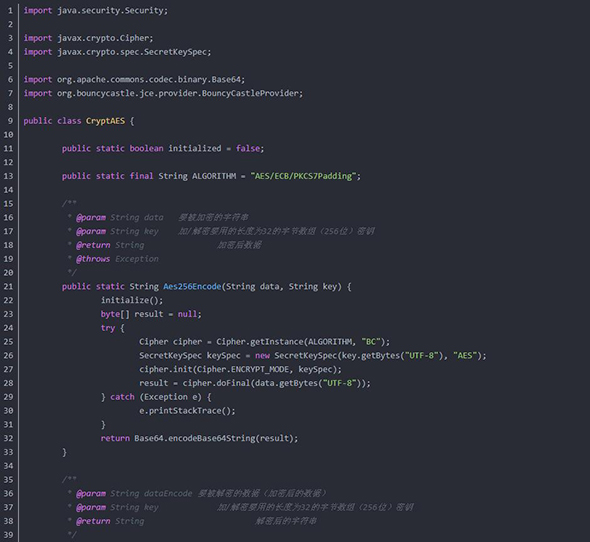This screenshot has width=590, height=542.
Task: Click the Base64 import statement
Action: (134, 79)
